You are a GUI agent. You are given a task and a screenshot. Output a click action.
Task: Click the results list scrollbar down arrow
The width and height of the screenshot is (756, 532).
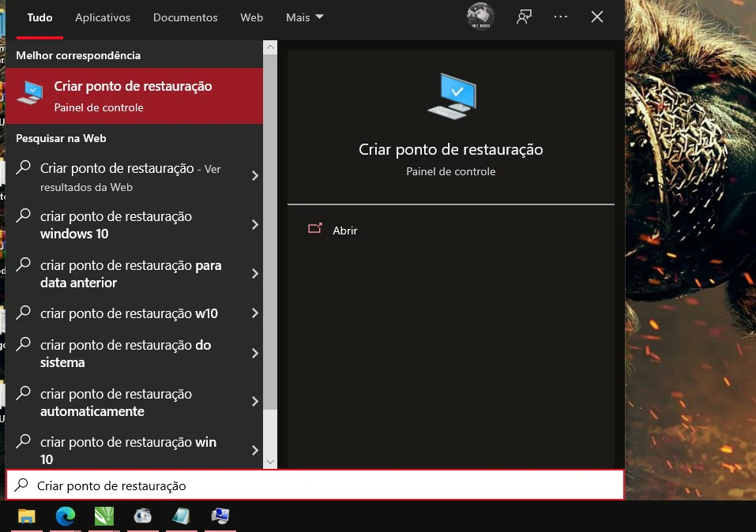point(270,462)
